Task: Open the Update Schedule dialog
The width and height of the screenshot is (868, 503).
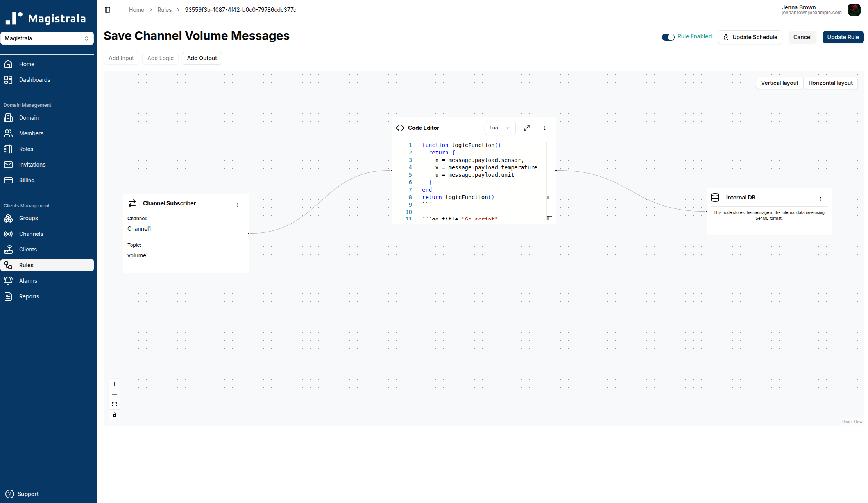Action: (750, 37)
